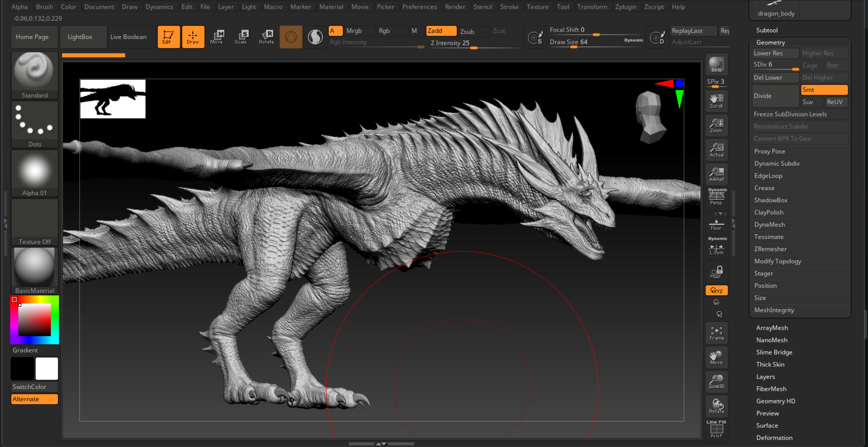The width and height of the screenshot is (868, 447).
Task: Click the Zoom3D icon
Action: pos(716,382)
